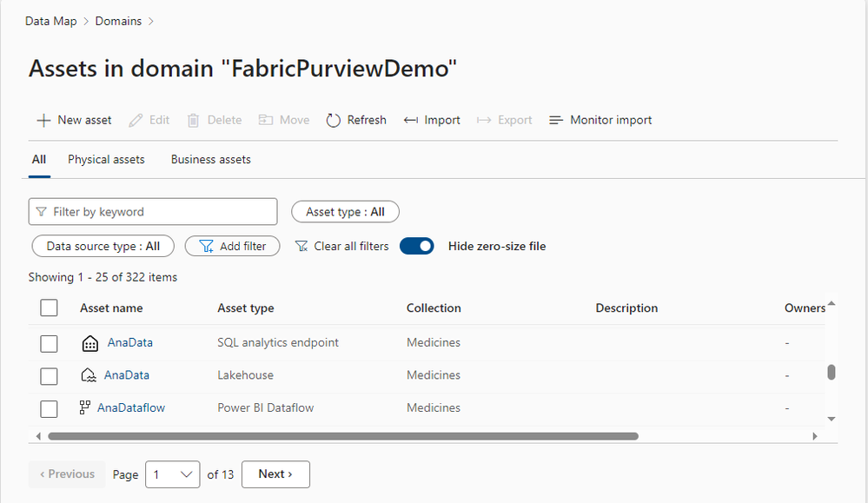Click the Edit pencil icon
The width and height of the screenshot is (868, 503).
[x=136, y=120]
